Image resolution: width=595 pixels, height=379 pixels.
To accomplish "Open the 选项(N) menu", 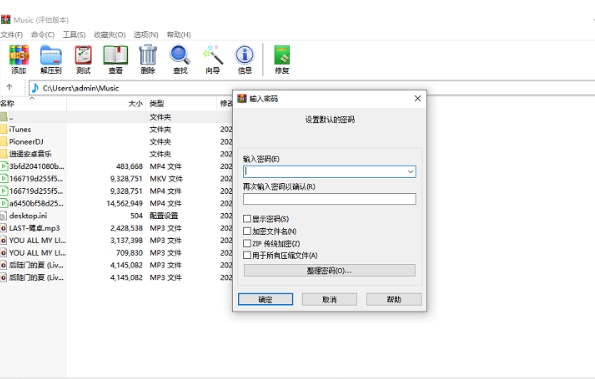I will pos(146,35).
